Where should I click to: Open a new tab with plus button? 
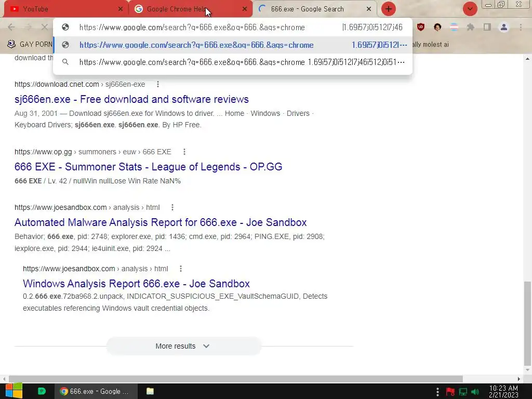(389, 9)
